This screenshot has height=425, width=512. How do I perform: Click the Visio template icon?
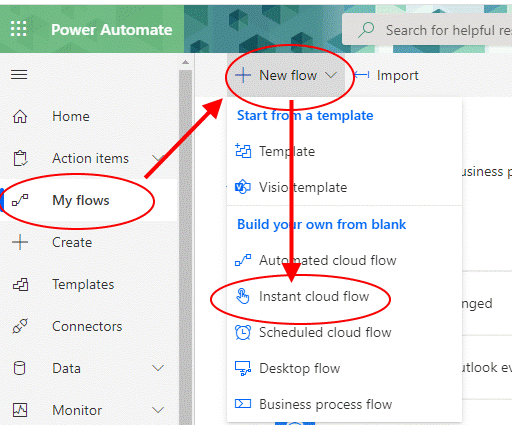(243, 187)
